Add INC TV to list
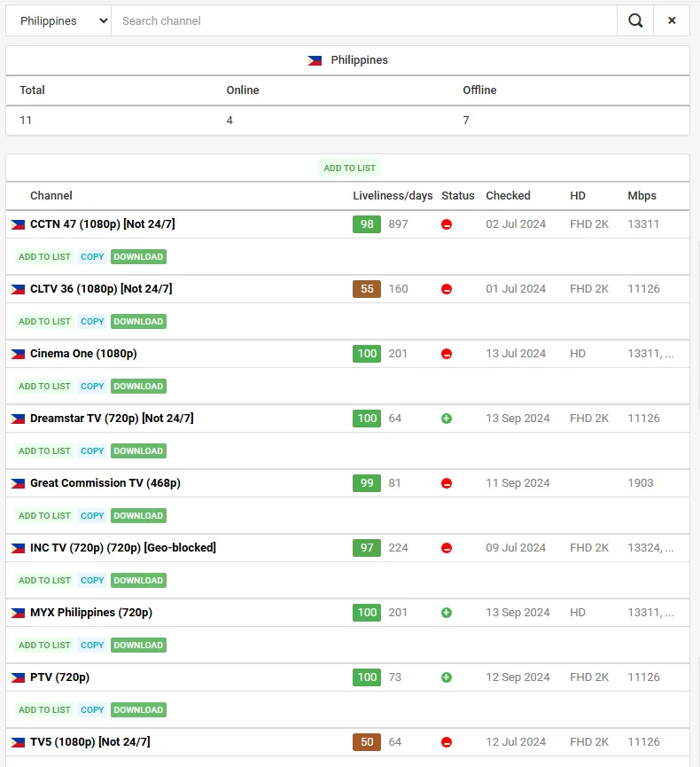This screenshot has height=767, width=700. pos(44,580)
